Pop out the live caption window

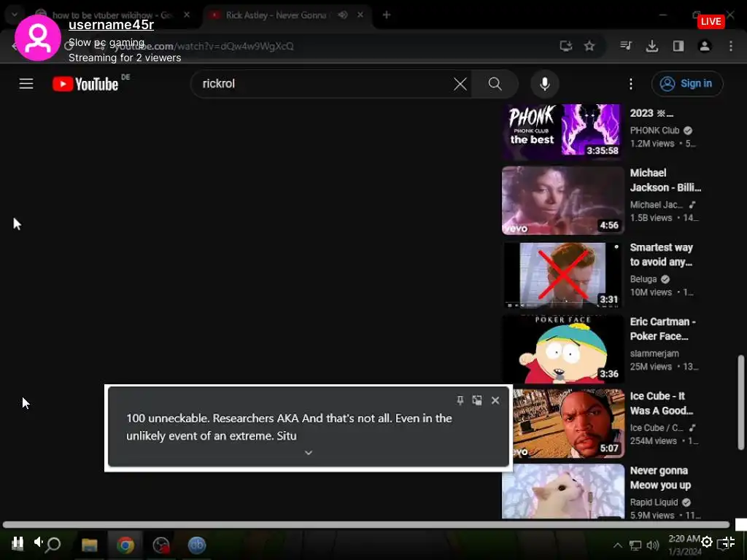[x=477, y=400]
